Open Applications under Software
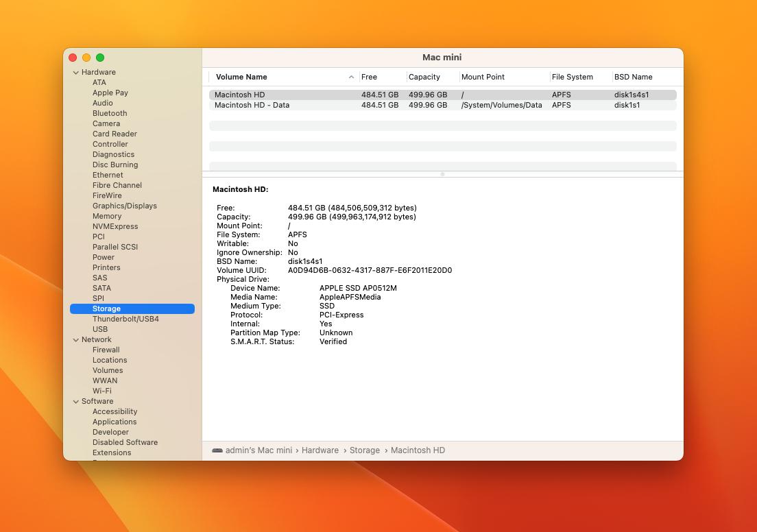This screenshot has width=757, height=532. [x=115, y=422]
